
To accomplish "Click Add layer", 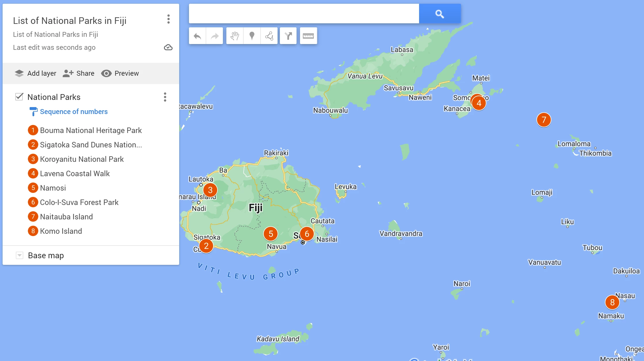I will 35,73.
